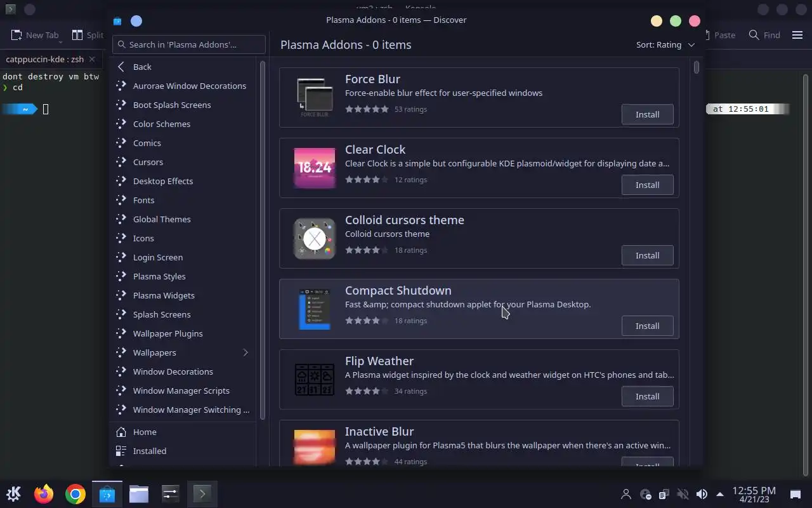Click the clipboard tray icon
Screen dimensions: 812x508
664,494
